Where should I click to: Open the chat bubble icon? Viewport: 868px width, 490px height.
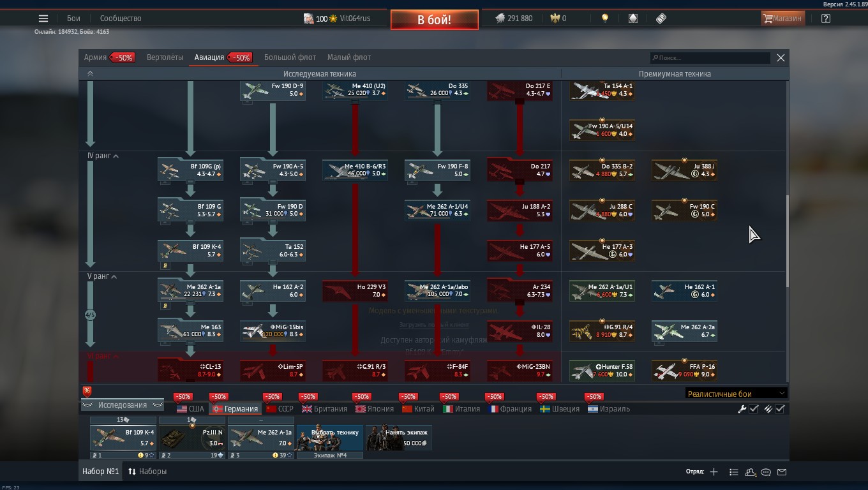pyautogui.click(x=766, y=472)
